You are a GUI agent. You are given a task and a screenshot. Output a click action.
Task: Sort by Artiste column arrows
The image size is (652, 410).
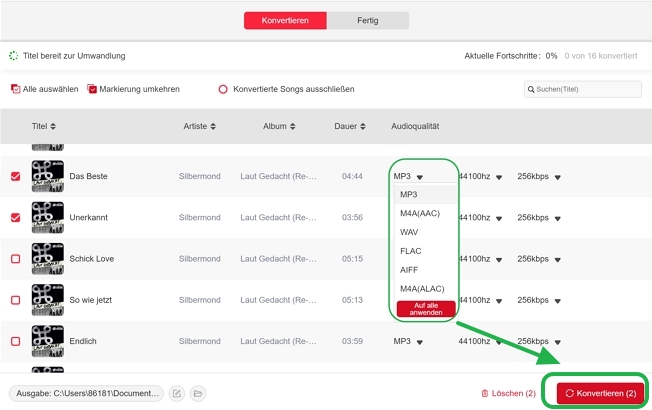coord(214,127)
